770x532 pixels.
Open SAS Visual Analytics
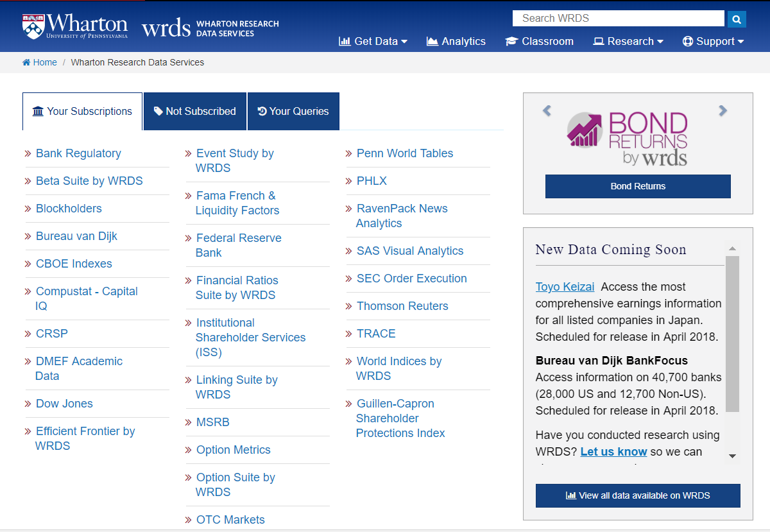[410, 251]
